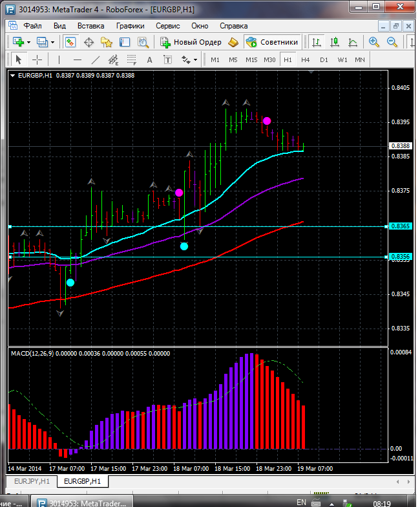The width and height of the screenshot is (420, 507).
Task: Show hidden tray icons arrow
Action: click(331, 504)
